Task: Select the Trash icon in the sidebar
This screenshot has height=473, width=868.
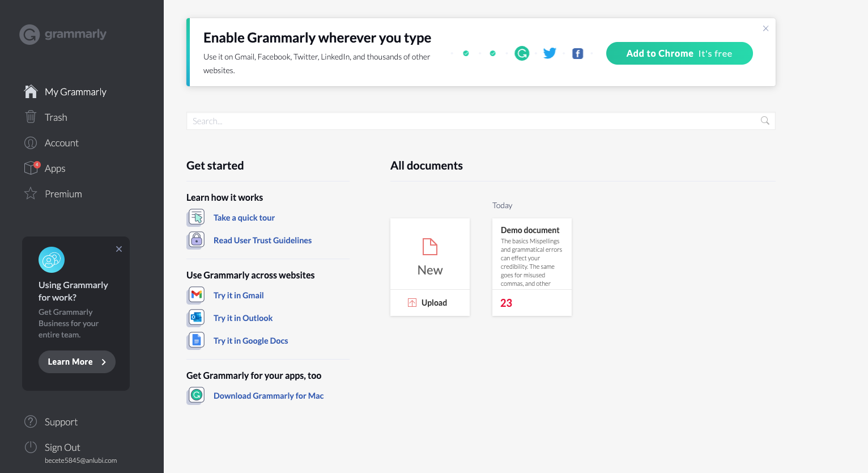Action: pyautogui.click(x=31, y=117)
